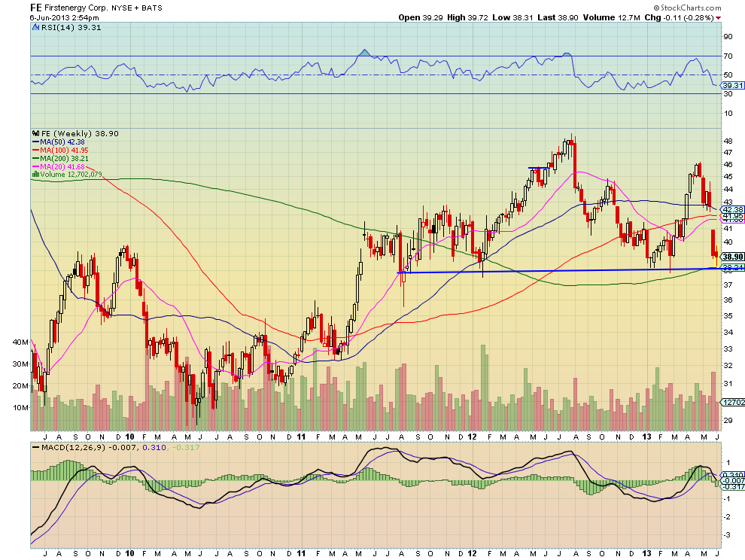Click the 70 level on the RSI axis
This screenshot has width=745, height=560.
click(728, 56)
